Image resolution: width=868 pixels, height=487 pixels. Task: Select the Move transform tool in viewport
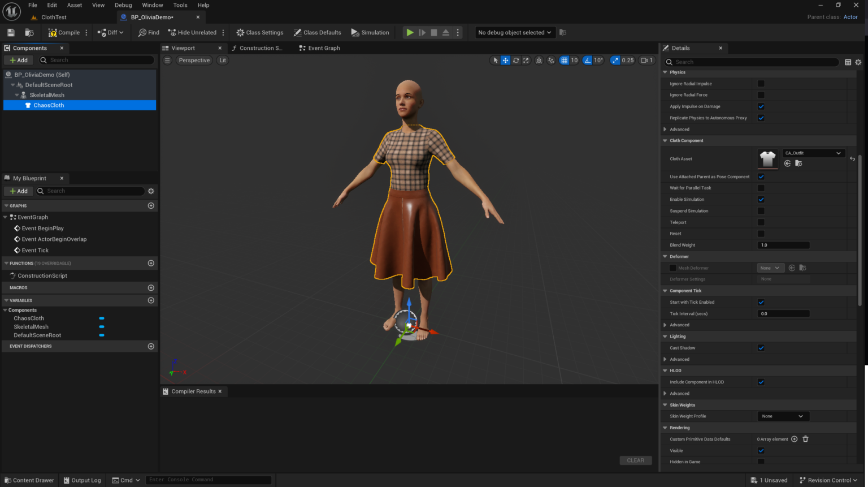[505, 60]
